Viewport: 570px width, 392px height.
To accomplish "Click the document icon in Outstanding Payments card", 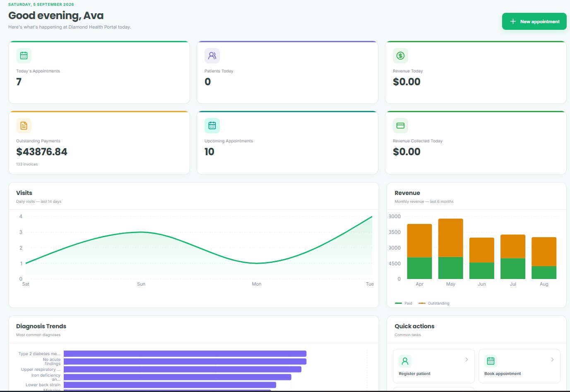I will click(x=24, y=125).
